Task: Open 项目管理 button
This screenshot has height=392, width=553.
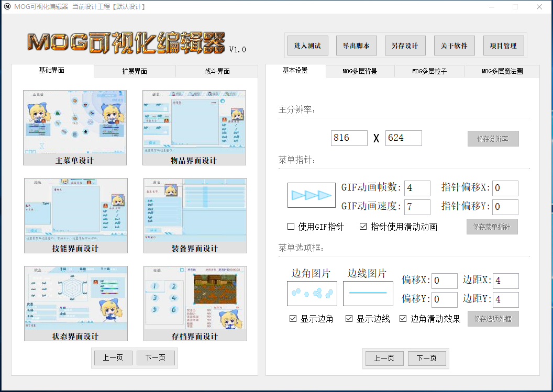Action: tap(503, 46)
